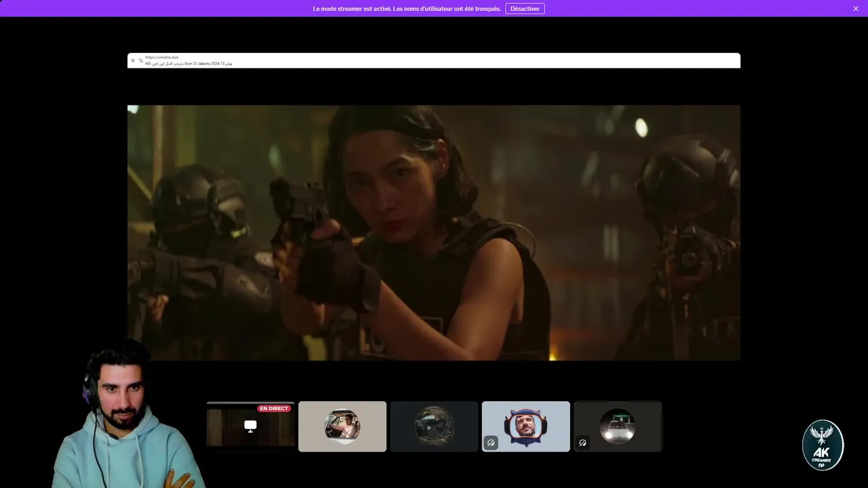Image resolution: width=868 pixels, height=488 pixels.
Task: Select participant tile with white car avatar
Action: click(x=618, y=426)
